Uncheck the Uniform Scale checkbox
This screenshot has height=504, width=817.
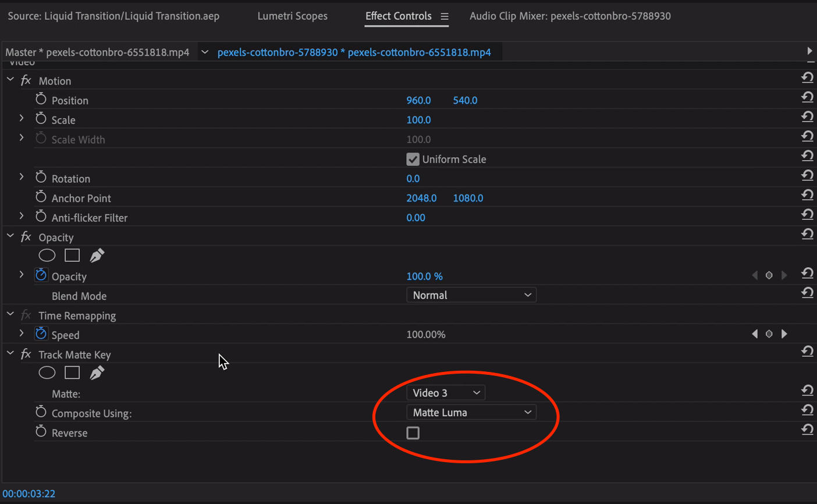[x=413, y=159]
